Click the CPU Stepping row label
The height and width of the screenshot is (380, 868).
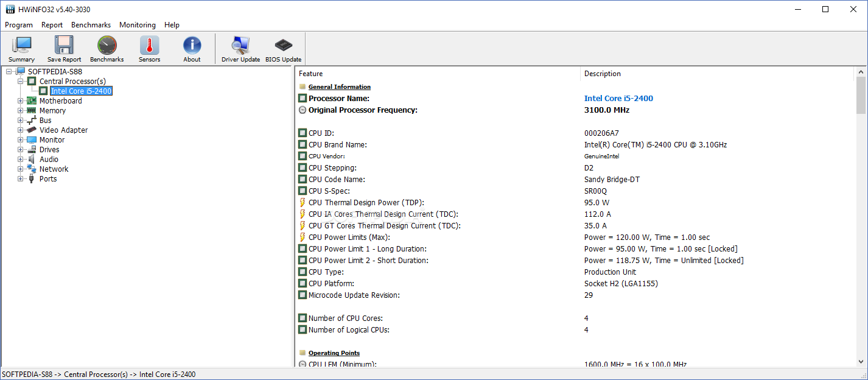point(332,167)
